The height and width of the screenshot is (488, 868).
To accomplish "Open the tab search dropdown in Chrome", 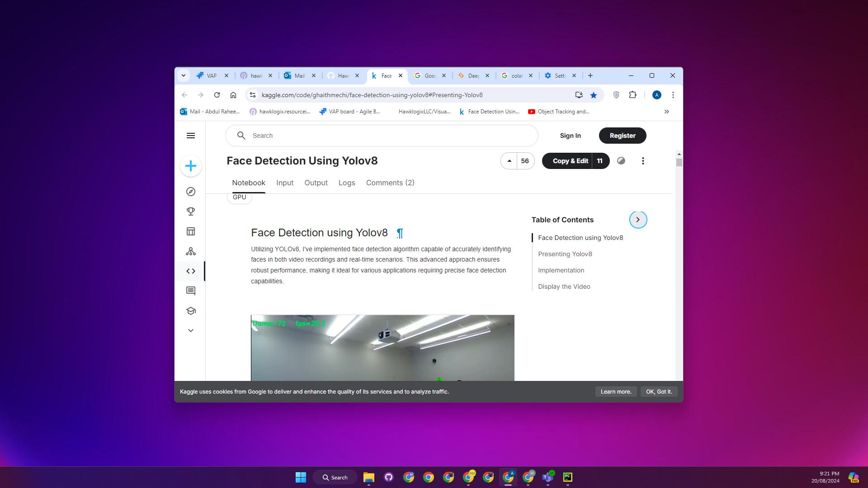I will click(183, 75).
